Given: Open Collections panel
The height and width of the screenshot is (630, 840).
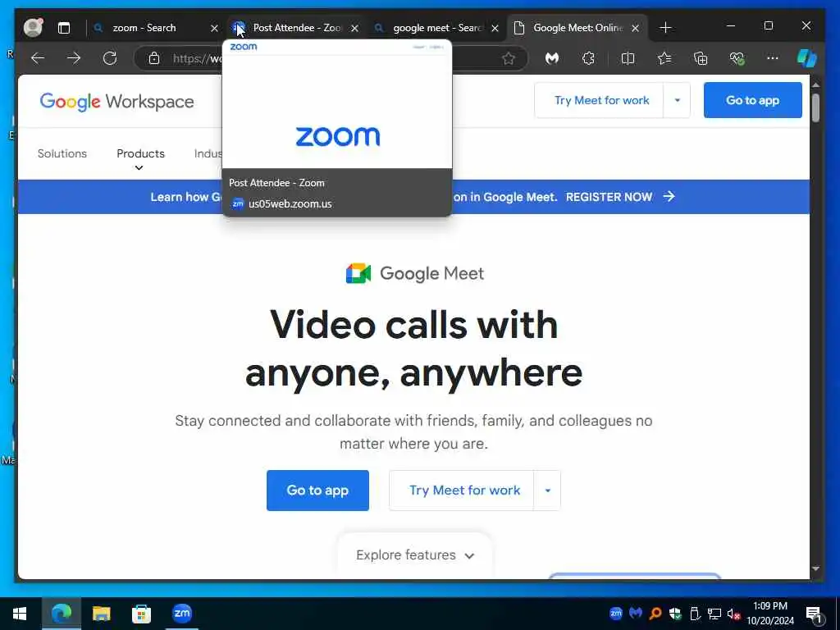Looking at the screenshot, I should click(x=701, y=58).
